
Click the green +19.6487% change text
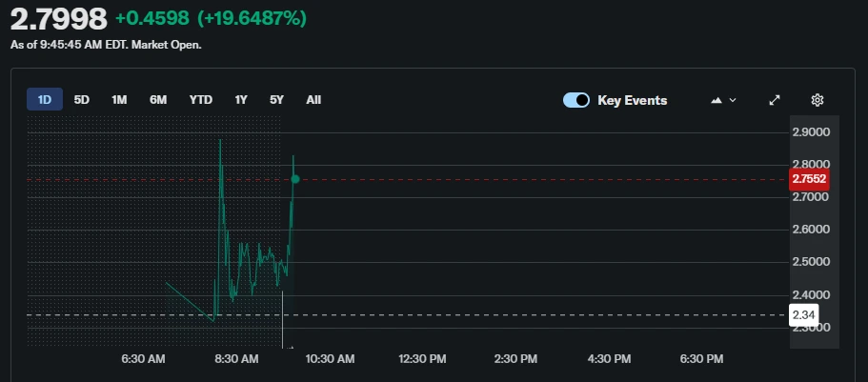[252, 19]
